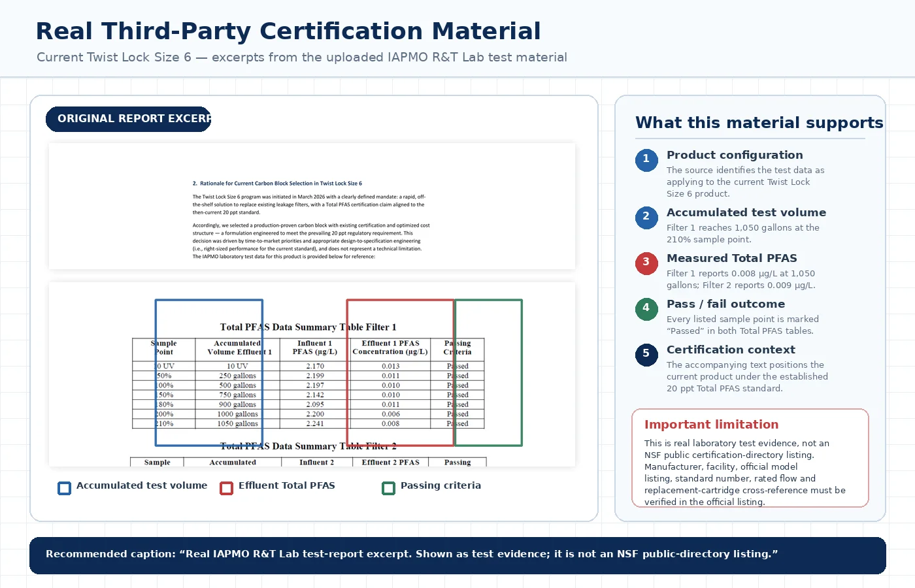Viewport: 915px width, 588px height.
Task: Open the rationale text excerpt thumbnail
Action: tap(312, 206)
